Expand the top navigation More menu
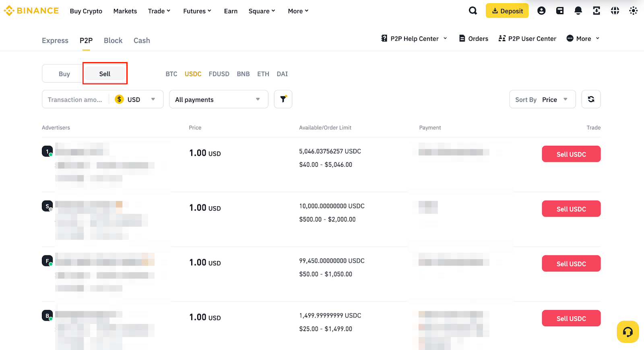The height and width of the screenshot is (350, 644). pos(298,11)
